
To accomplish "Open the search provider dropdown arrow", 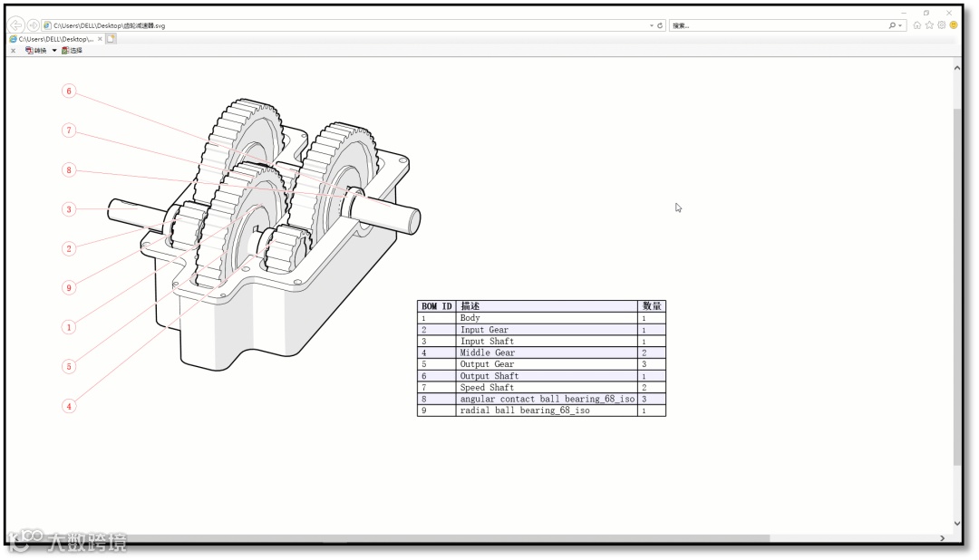I will coord(900,25).
